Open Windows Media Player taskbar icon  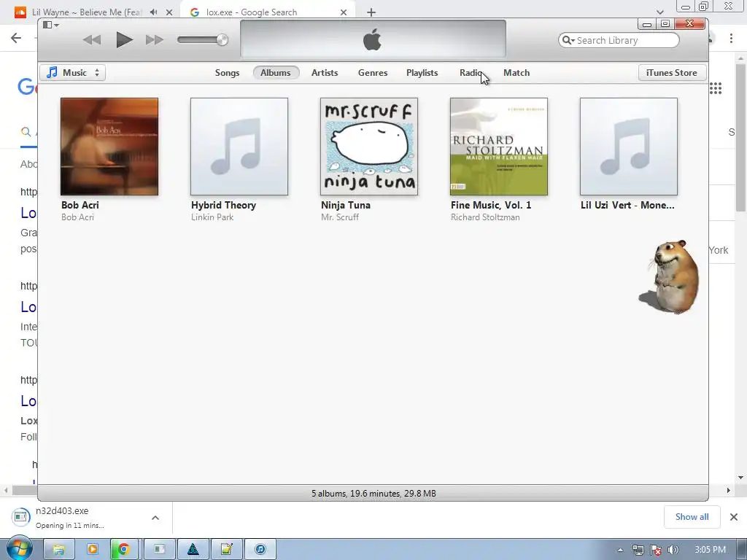[x=93, y=550]
